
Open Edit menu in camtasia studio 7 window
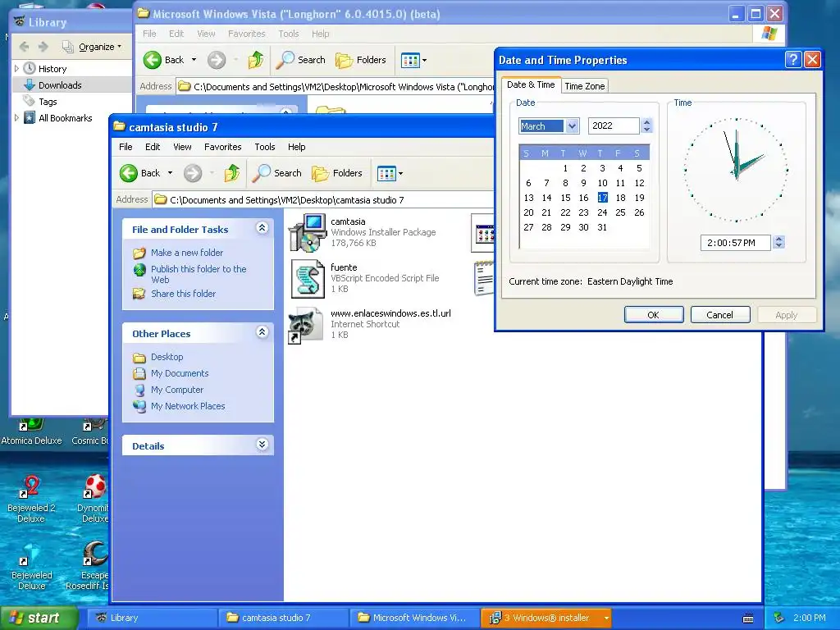click(x=152, y=147)
